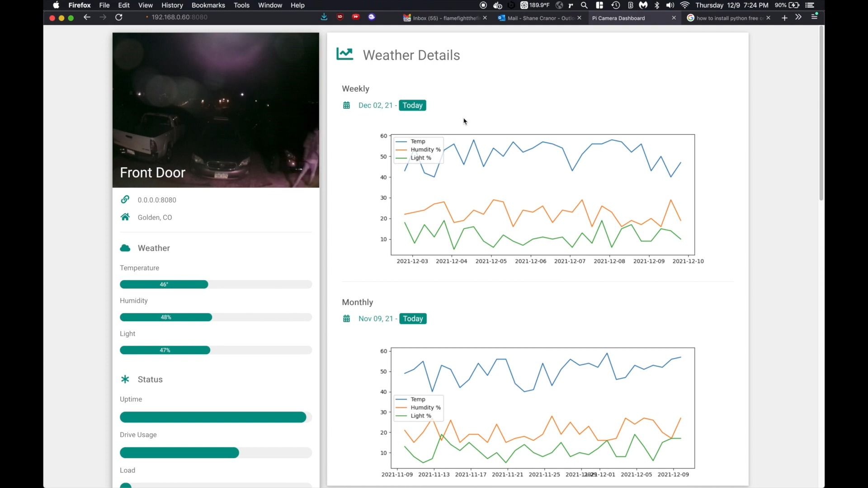Click the Monthly calendar icon

(346, 319)
